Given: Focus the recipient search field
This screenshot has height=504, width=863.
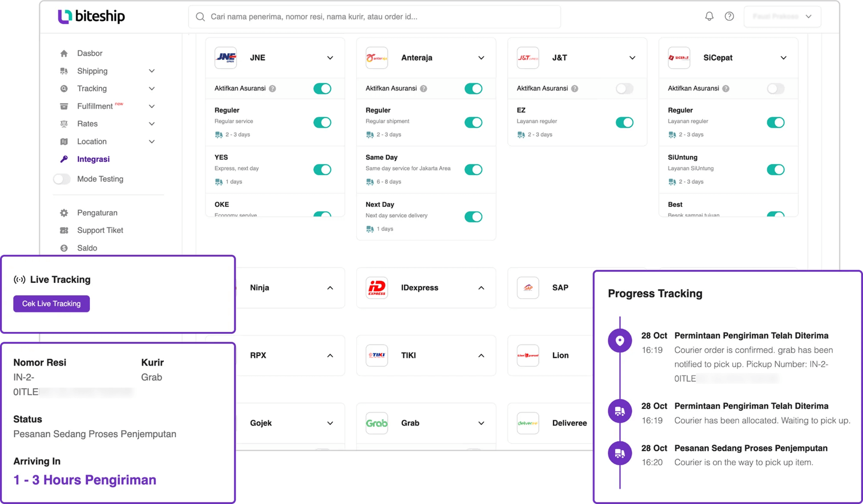Looking at the screenshot, I should pos(375,17).
